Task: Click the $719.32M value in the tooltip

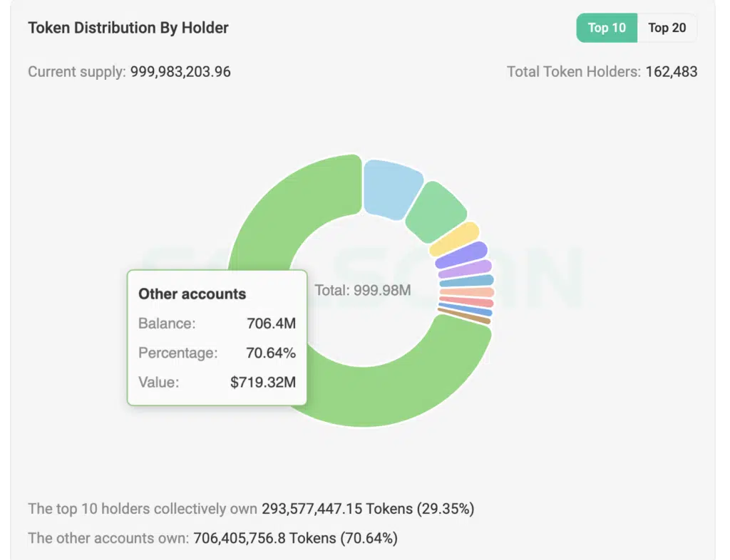Action: click(x=262, y=382)
